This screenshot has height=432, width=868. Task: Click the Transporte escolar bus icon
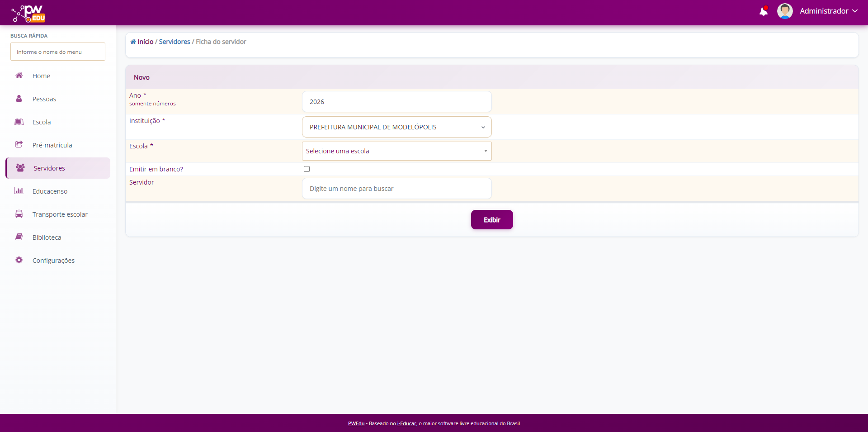click(x=19, y=214)
